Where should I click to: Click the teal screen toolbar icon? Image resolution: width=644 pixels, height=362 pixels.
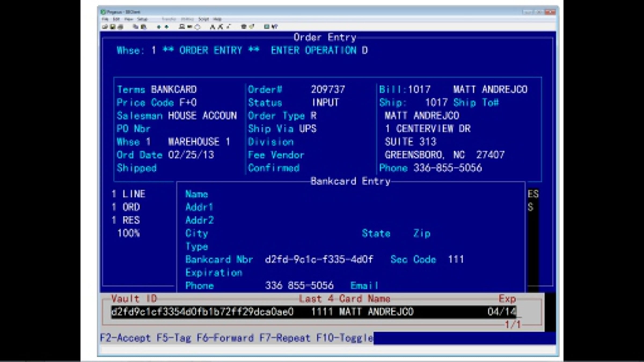pyautogui.click(x=266, y=27)
